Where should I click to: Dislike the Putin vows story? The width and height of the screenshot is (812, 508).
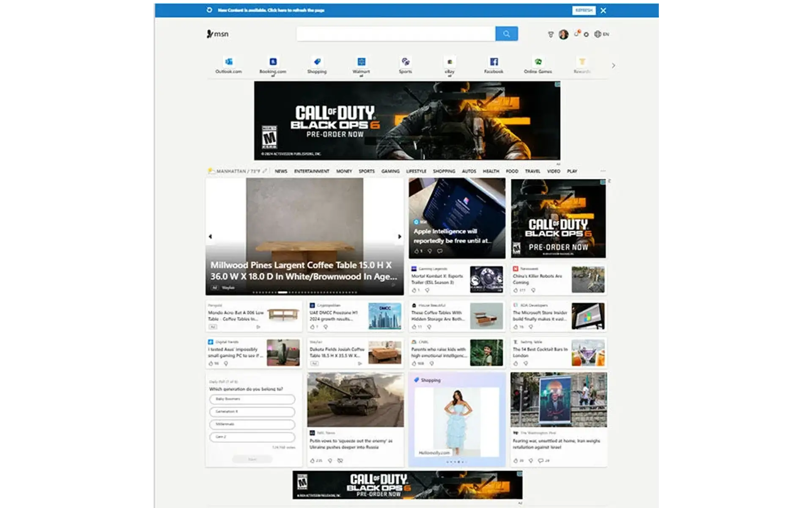pos(330,461)
